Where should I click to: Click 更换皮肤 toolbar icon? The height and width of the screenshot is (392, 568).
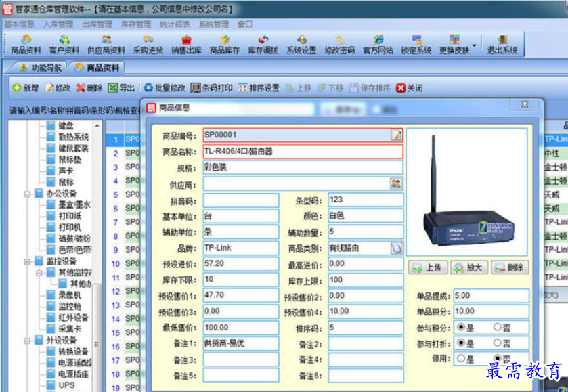(454, 44)
